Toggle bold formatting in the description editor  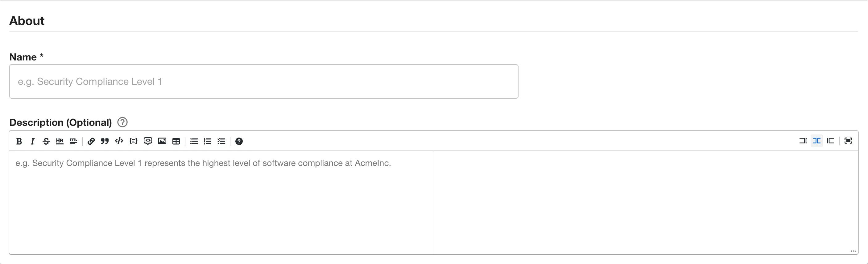(19, 141)
